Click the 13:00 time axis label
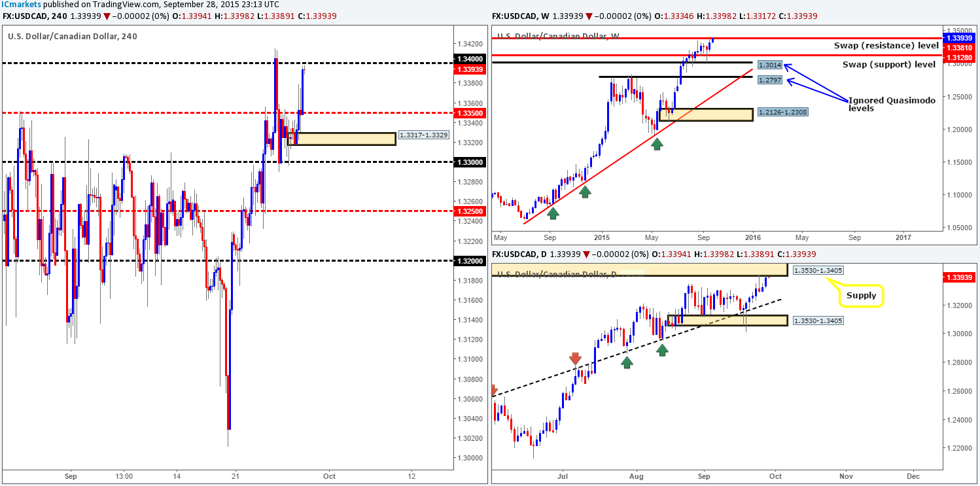The image size is (980, 486). pos(124,476)
